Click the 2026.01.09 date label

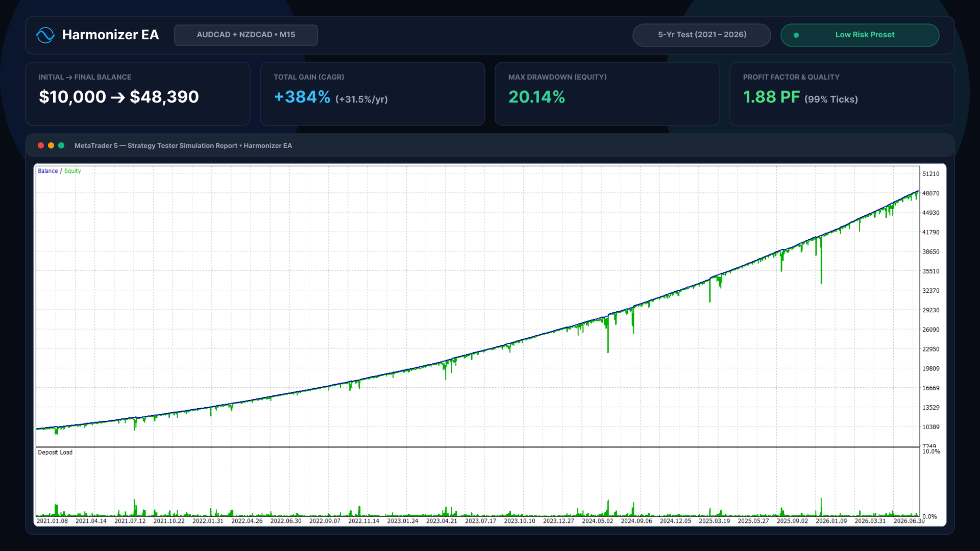point(831,521)
